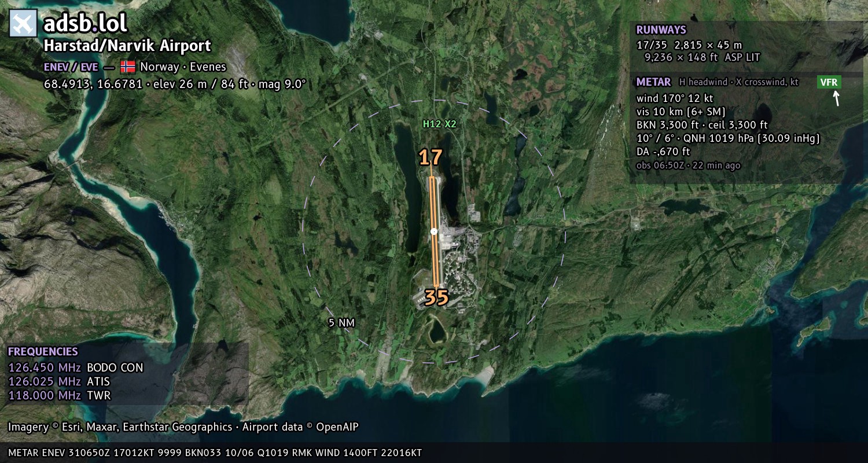
Task: Click the runway 17 end label
Action: point(431,157)
